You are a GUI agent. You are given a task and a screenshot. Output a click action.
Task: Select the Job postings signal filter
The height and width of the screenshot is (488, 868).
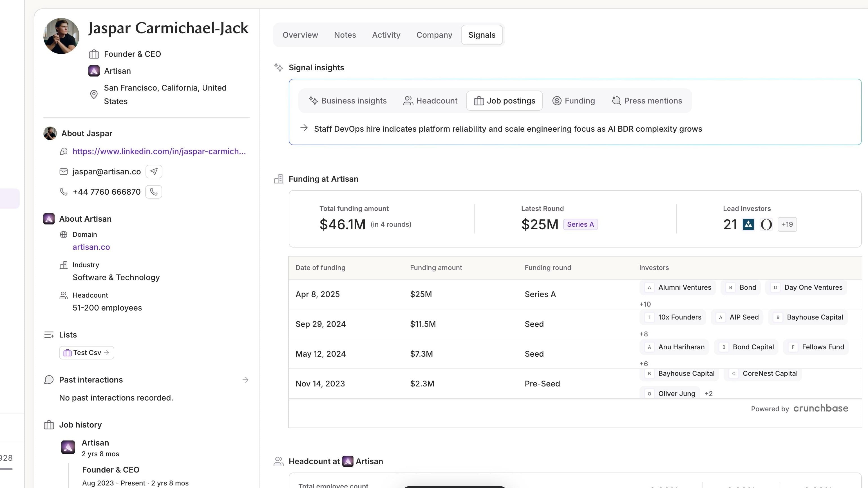pyautogui.click(x=504, y=101)
